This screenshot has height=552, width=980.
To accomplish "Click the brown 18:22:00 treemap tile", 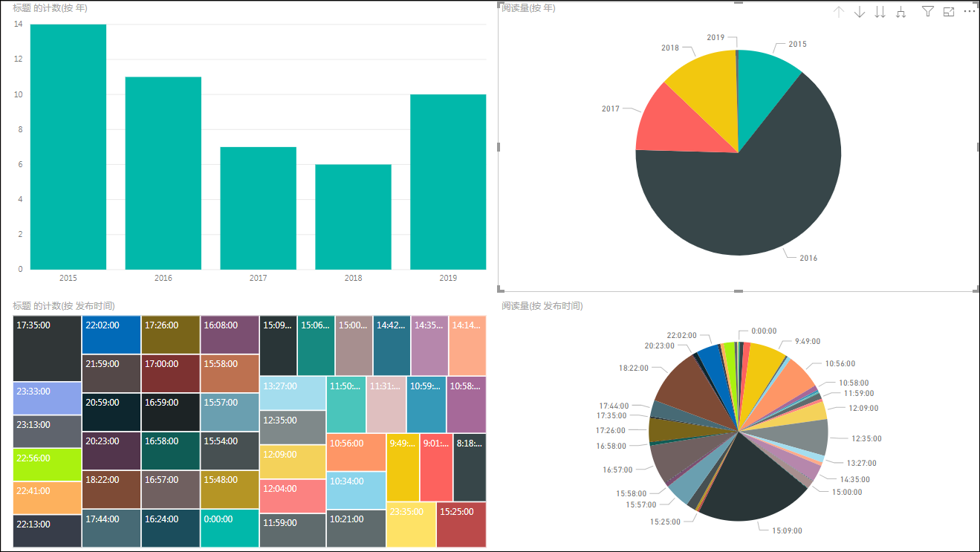I will click(111, 489).
